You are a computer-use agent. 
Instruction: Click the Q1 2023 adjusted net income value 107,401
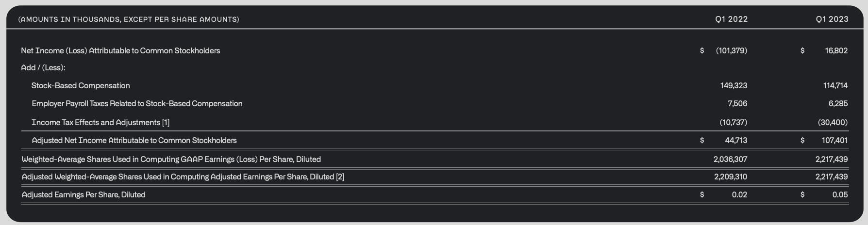click(835, 141)
